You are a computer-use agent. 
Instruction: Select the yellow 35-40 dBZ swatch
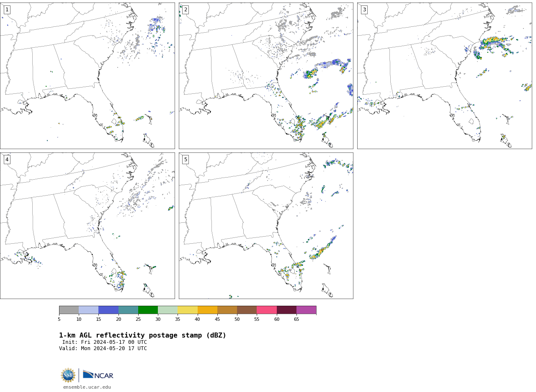188,310
